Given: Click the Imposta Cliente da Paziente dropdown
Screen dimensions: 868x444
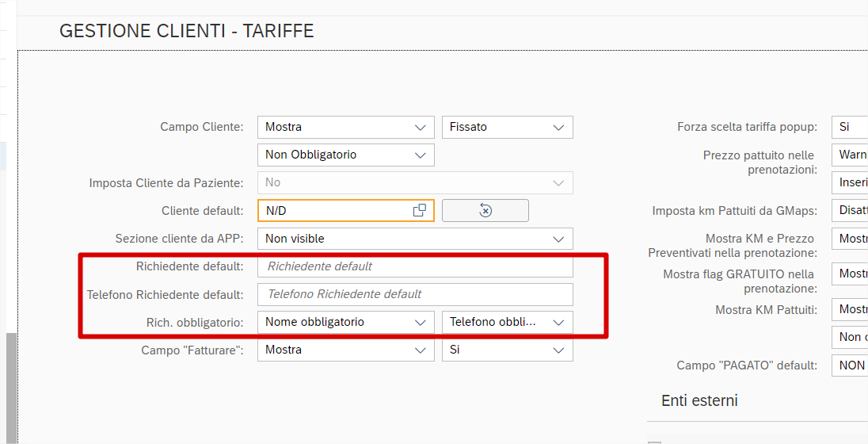Looking at the screenshot, I should [415, 182].
